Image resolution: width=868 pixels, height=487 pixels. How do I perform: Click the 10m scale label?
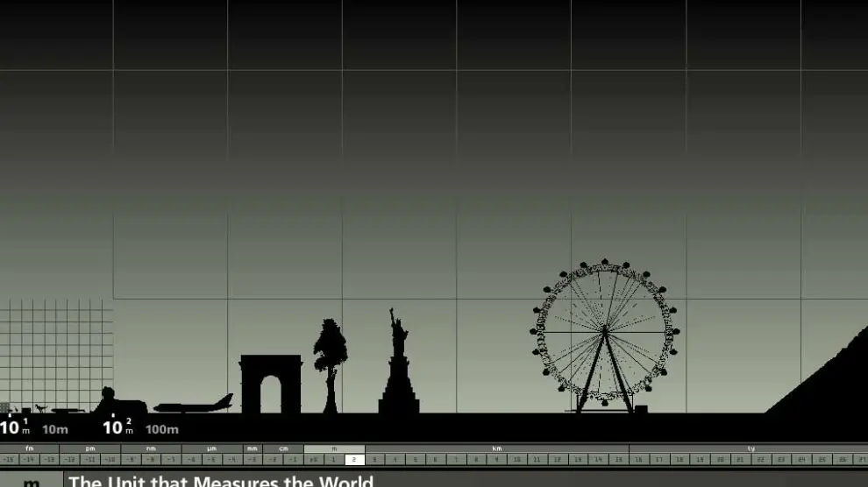point(54,429)
